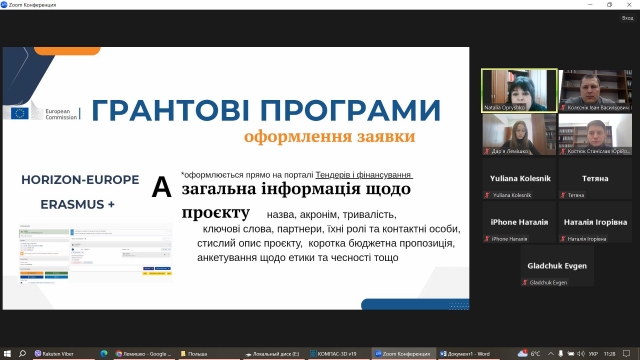Select the iPhone Наталія participant tile
This screenshot has width=640, height=360.
click(519, 222)
